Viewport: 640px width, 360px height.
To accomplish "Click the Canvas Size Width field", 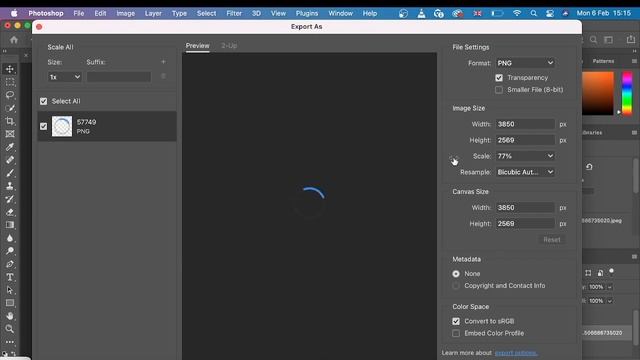I will coord(525,207).
